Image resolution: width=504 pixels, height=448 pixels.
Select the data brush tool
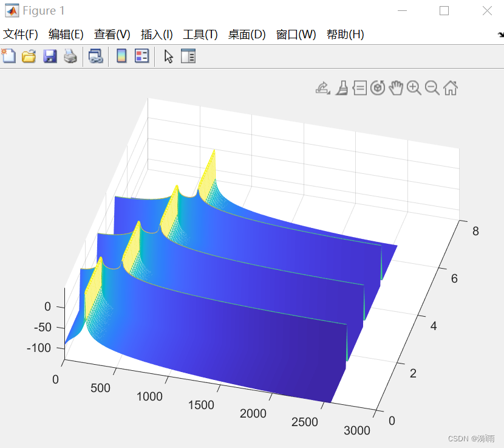click(x=342, y=88)
